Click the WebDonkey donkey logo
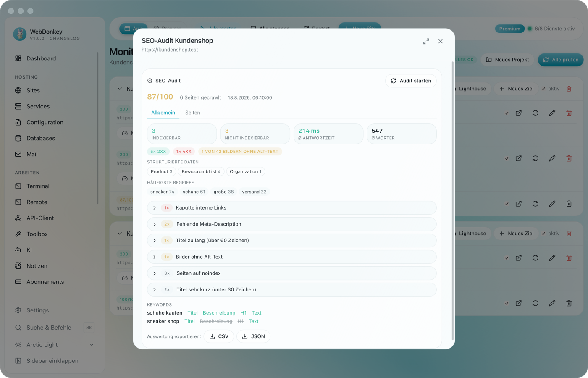The image size is (588, 378). click(x=20, y=34)
